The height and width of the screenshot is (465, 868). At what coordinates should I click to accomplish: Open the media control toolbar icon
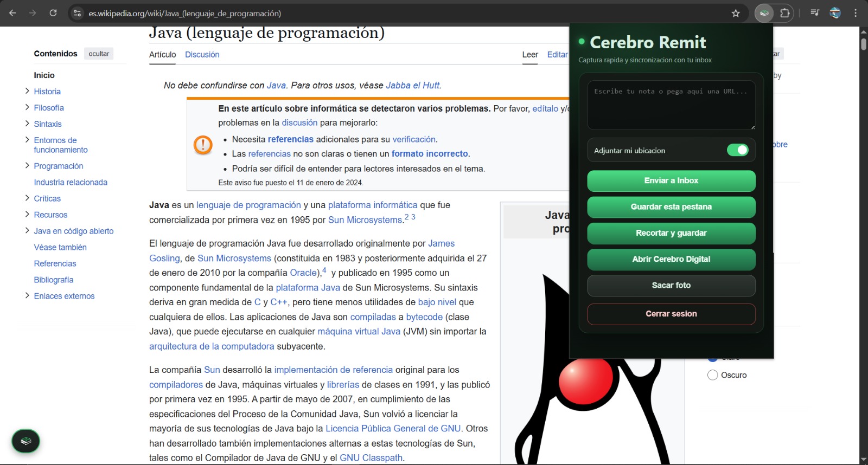pyautogui.click(x=814, y=13)
